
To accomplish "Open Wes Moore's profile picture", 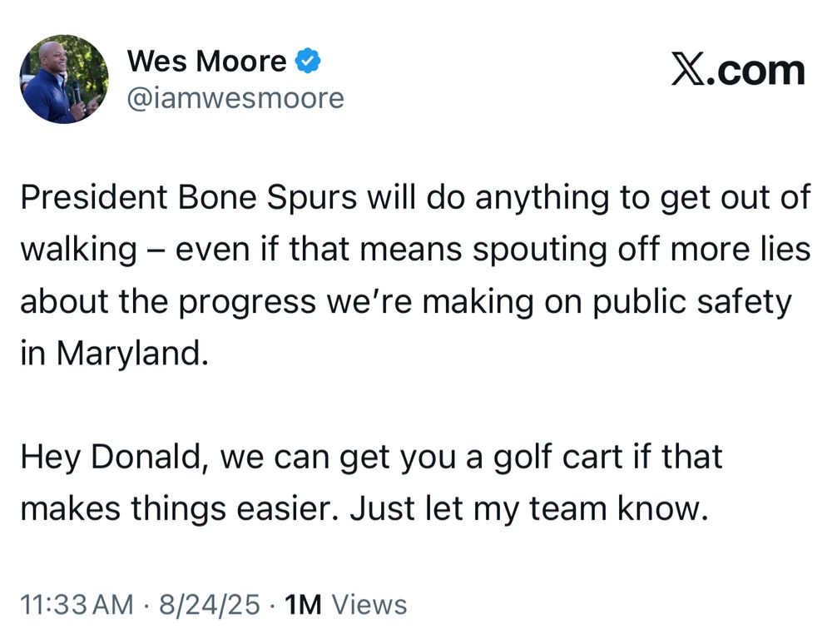I will point(64,79).
